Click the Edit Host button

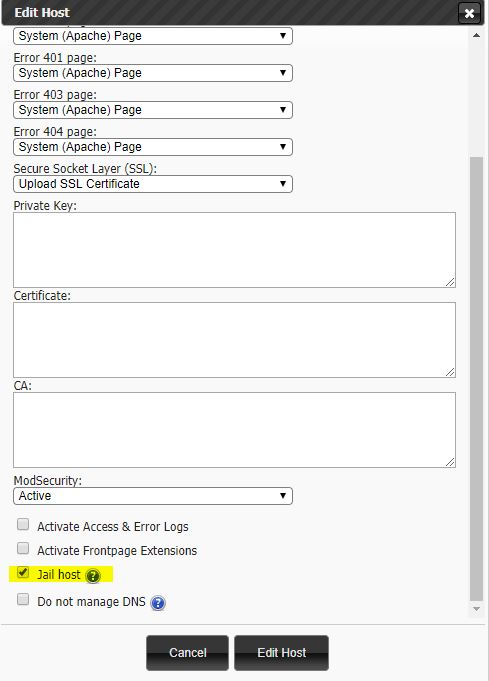click(x=281, y=653)
